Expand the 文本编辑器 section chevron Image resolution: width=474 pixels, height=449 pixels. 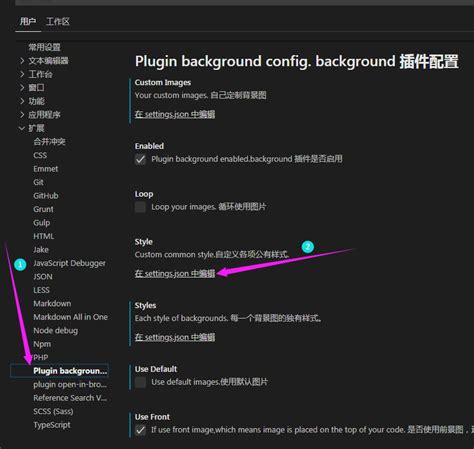click(x=22, y=61)
